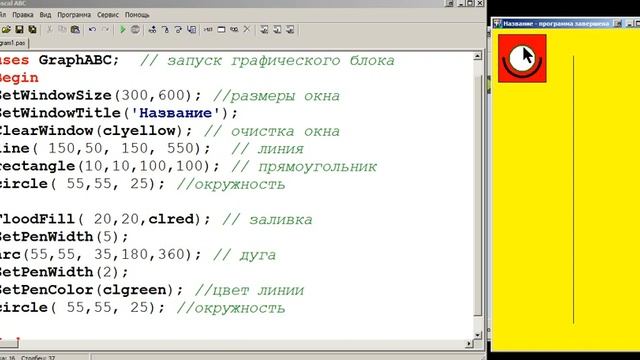Click the 'ClearWindow(clyellow)' code line
The height and width of the screenshot is (360, 640).
[x=96, y=131]
